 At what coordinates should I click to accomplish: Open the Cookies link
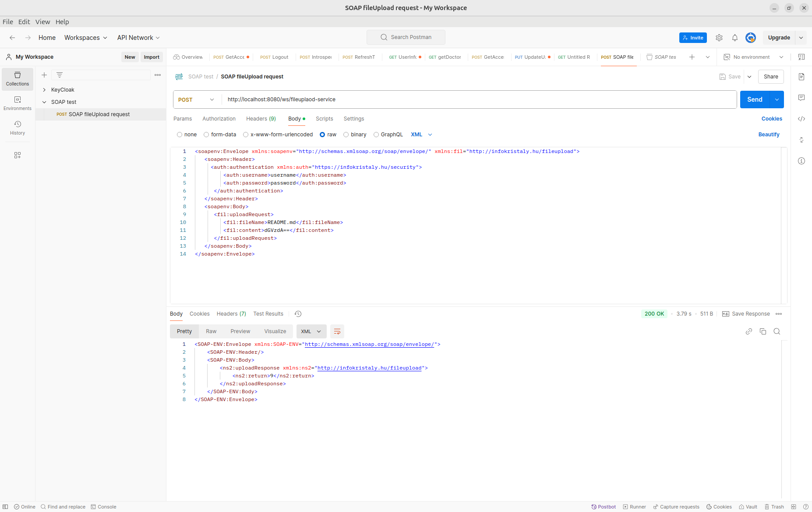pyautogui.click(x=772, y=119)
